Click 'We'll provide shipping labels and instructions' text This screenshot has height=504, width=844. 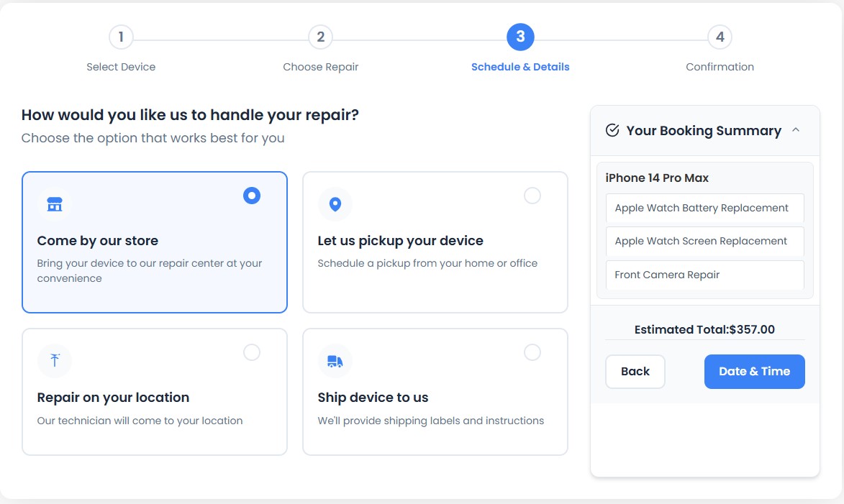pyautogui.click(x=430, y=421)
